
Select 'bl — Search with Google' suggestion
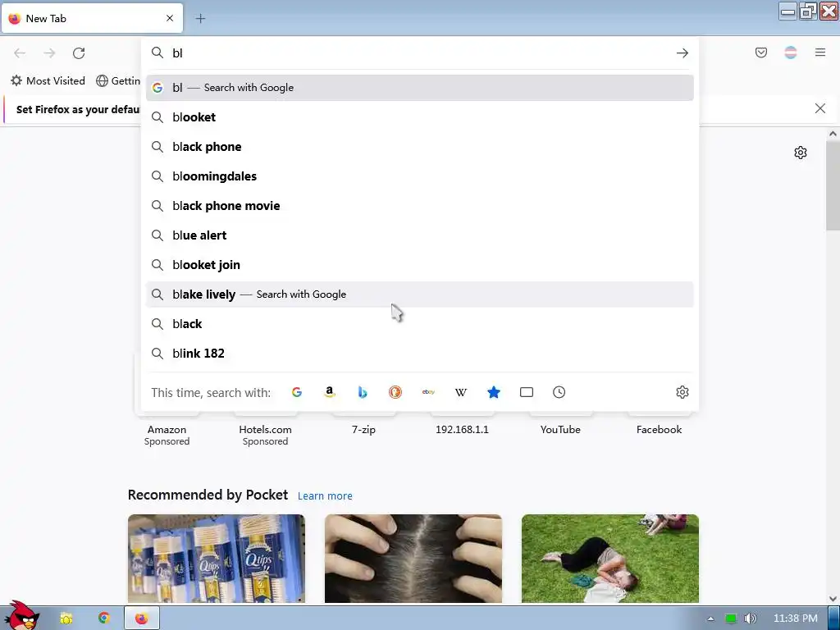point(419,88)
